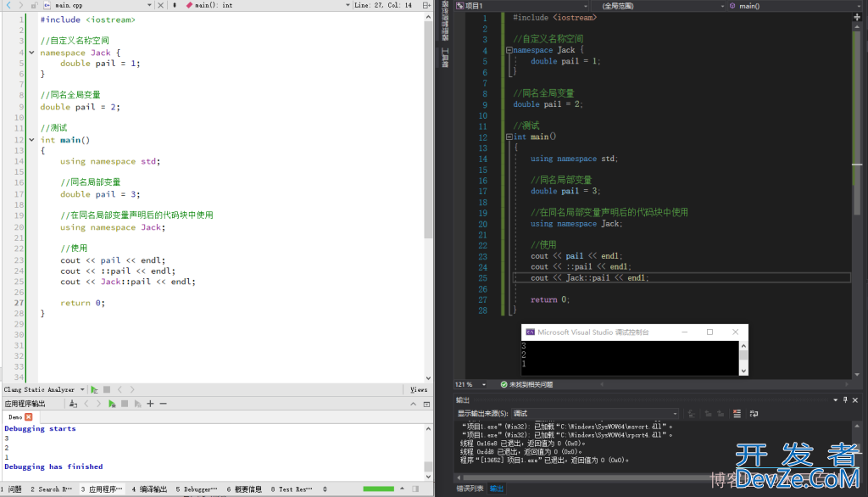Image resolution: width=868 pixels, height=497 pixels.
Task: Go back in Qt Creator editor history
Action: pos(8,5)
